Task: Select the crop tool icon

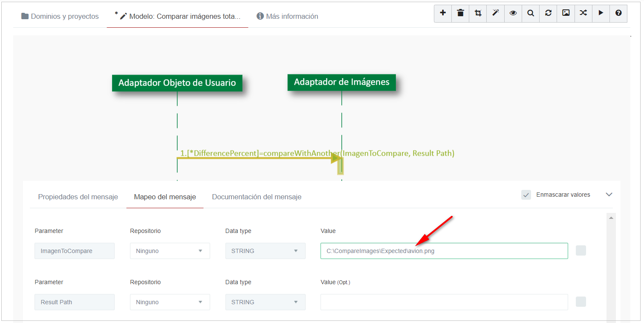Action: (478, 13)
